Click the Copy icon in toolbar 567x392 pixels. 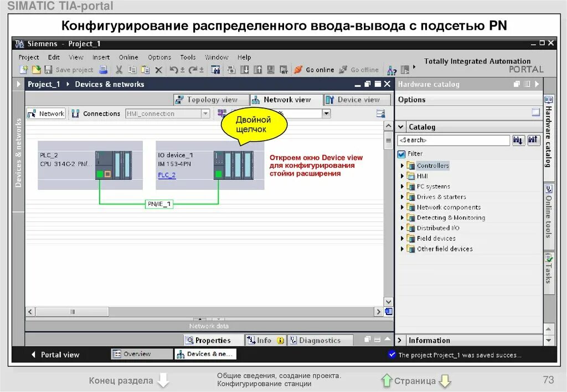[132, 70]
